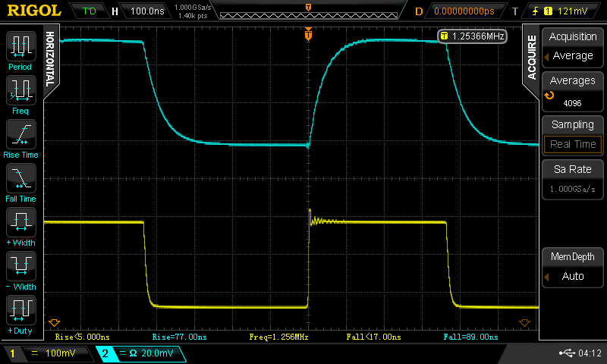
Task: Click the Averages rotary knob icon
Action: (549, 95)
